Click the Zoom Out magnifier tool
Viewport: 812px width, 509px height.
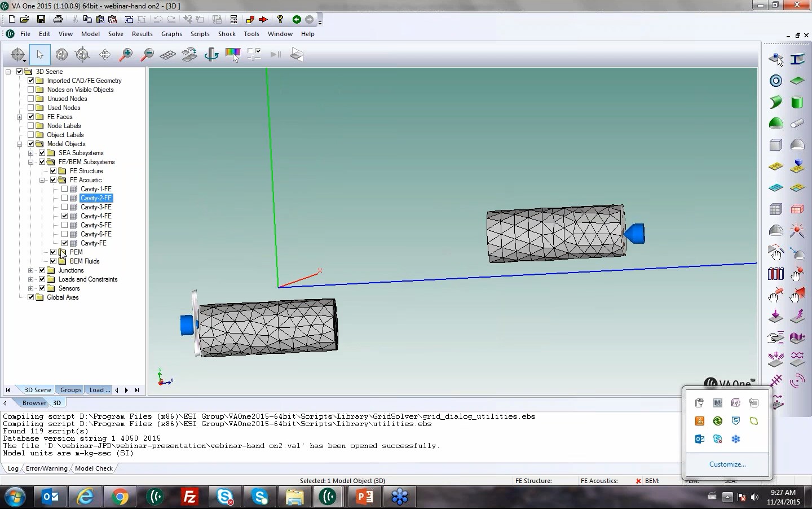[x=147, y=55]
